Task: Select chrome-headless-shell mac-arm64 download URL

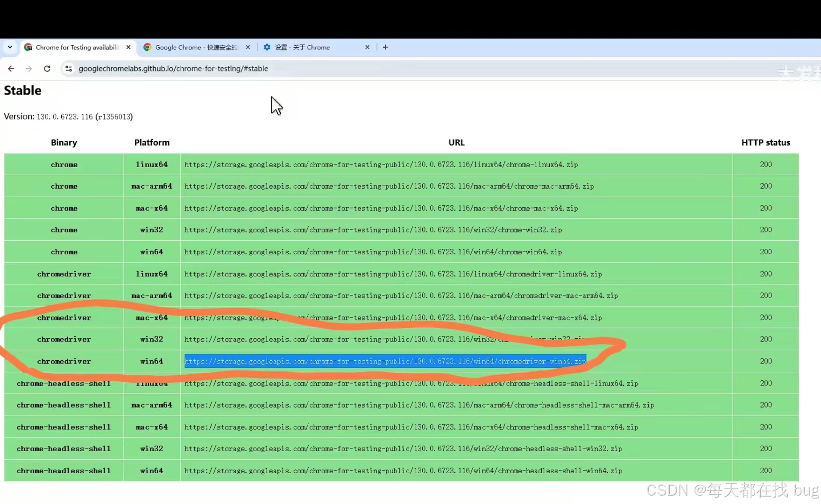Action: coord(419,405)
